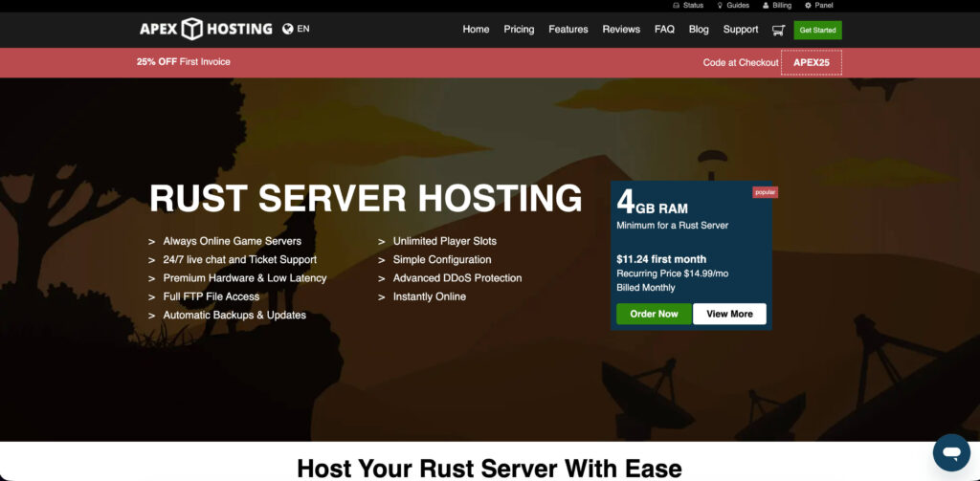This screenshot has width=980, height=481.
Task: Open the Support page
Action: point(741,30)
